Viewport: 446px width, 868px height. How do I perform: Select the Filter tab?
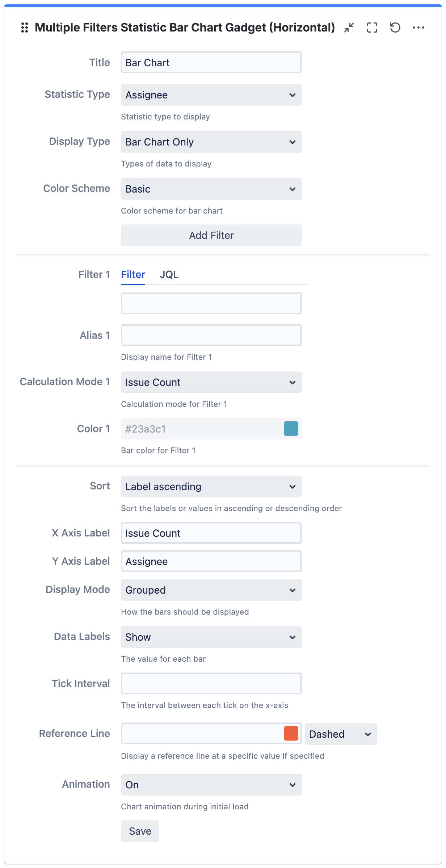(133, 275)
